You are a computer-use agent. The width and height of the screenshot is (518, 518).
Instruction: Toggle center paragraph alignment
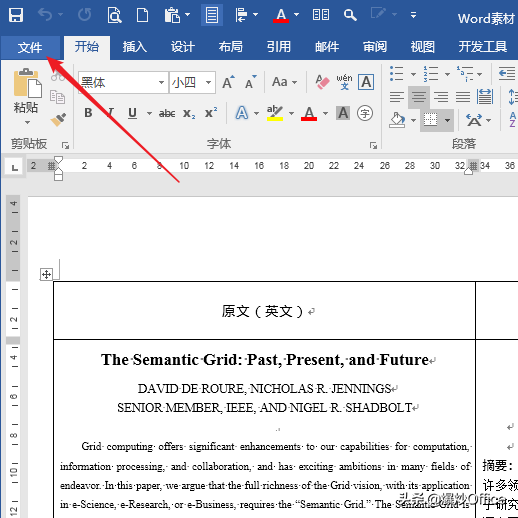click(x=419, y=97)
